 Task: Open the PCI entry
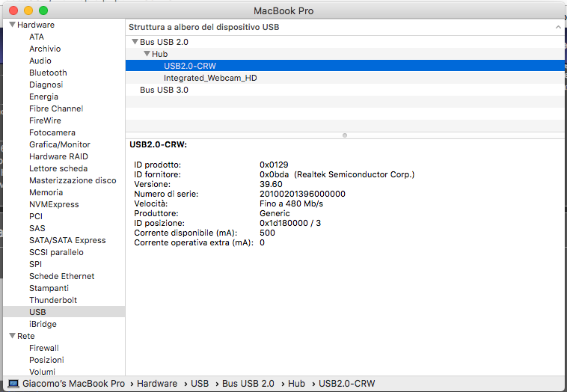(x=36, y=216)
